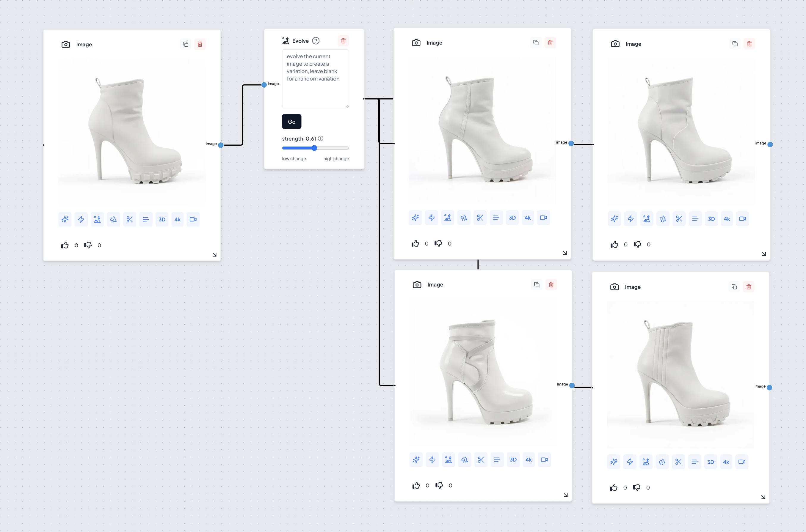This screenshot has height=532, width=806.
Task: Click the sparkle icon on the top-middle image
Action: coord(415,218)
